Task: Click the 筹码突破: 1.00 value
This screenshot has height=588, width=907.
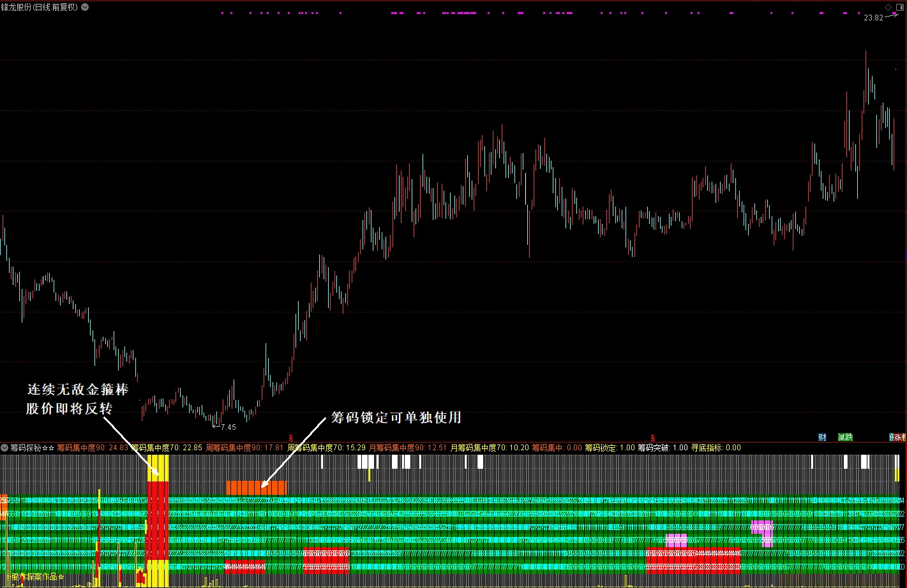Action: click(663, 448)
